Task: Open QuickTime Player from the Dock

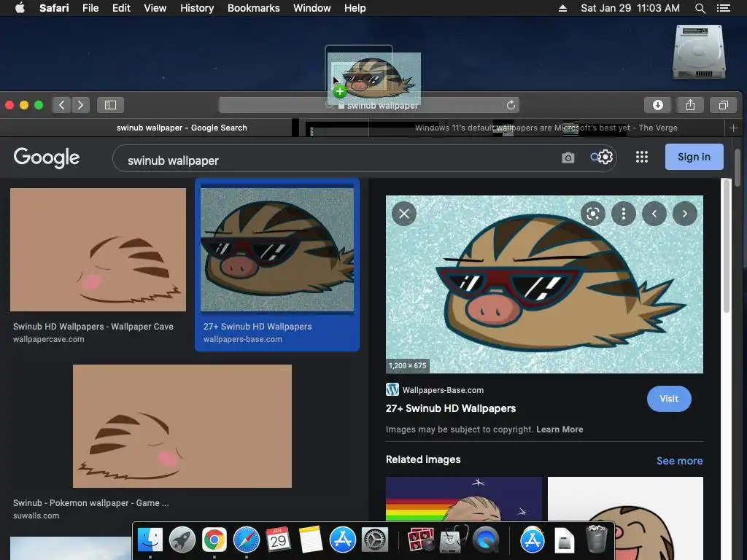Action: pyautogui.click(x=485, y=540)
